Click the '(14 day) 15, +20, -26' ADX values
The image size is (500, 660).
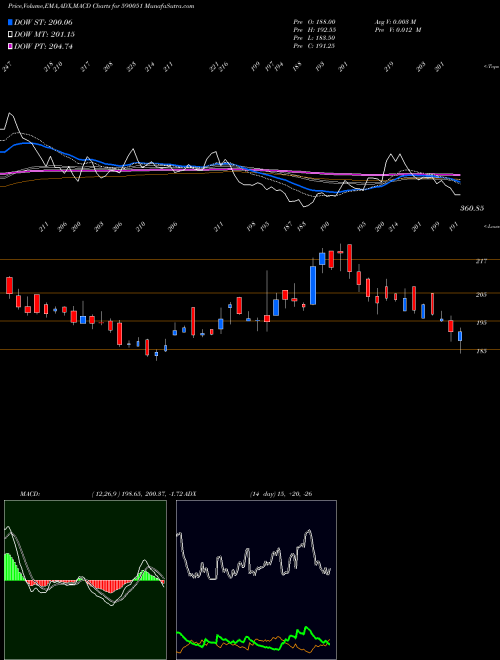(x=281, y=494)
